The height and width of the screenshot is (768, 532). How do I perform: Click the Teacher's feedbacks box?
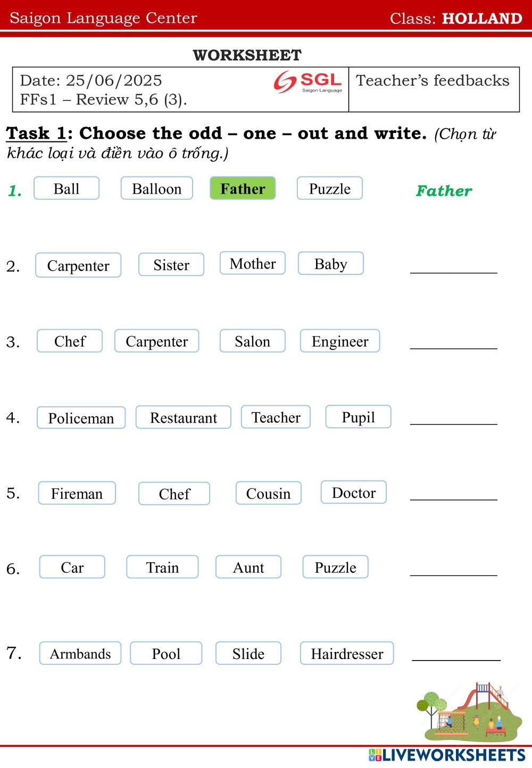pos(434,89)
